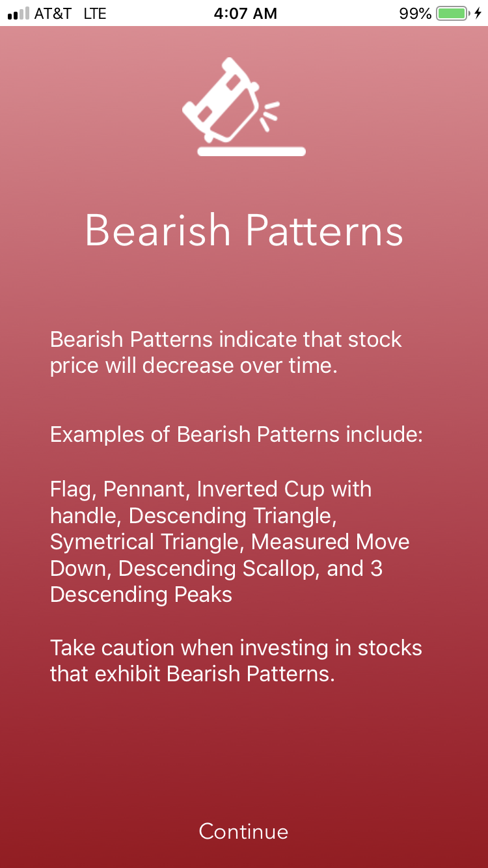Select the Bearish Patterns title
Viewport: 488px width, 868px height.
(x=243, y=230)
